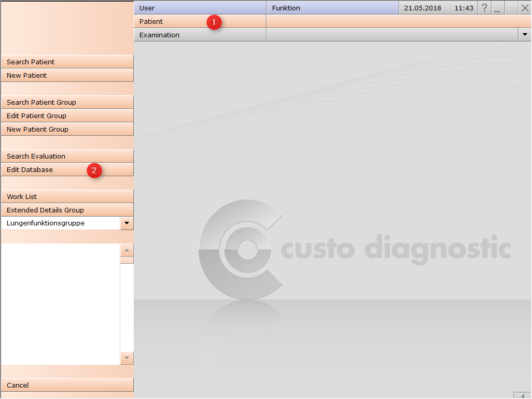Image resolution: width=532 pixels, height=399 pixels.
Task: Open the Work List
Action: click(x=67, y=196)
